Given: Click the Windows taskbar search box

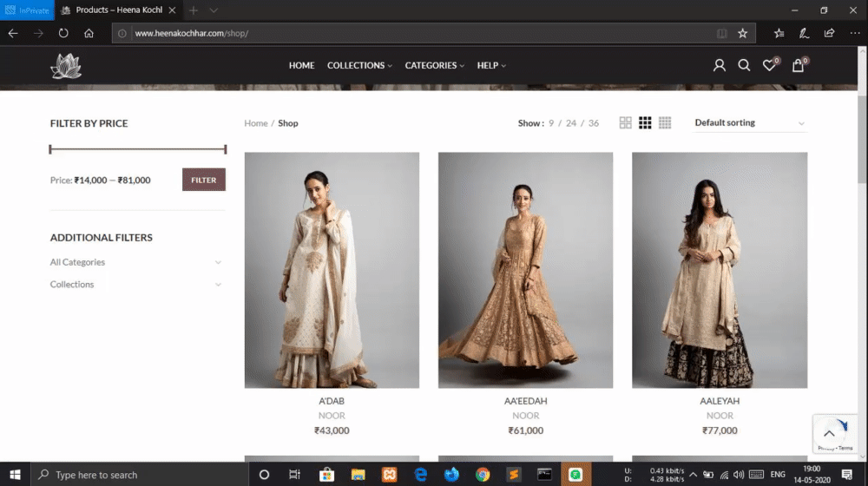Looking at the screenshot, I should click(140, 475).
